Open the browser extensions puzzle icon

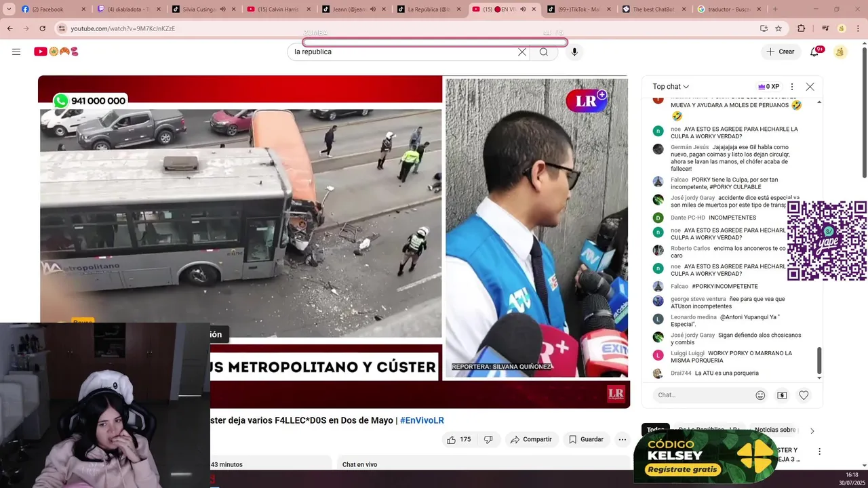802,28
